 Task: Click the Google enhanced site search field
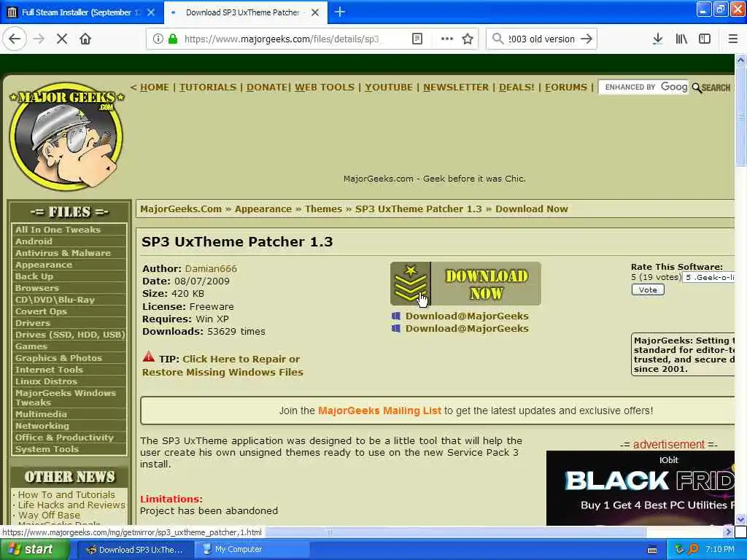pos(643,87)
